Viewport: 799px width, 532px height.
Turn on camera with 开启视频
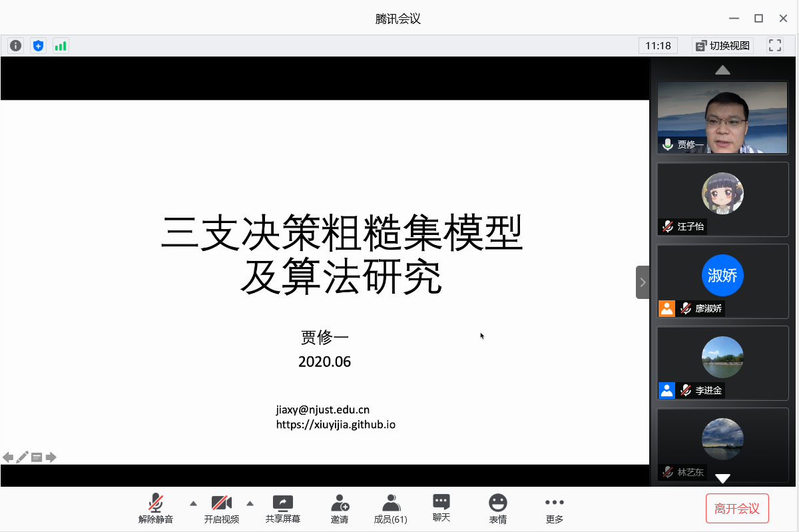tap(221, 509)
